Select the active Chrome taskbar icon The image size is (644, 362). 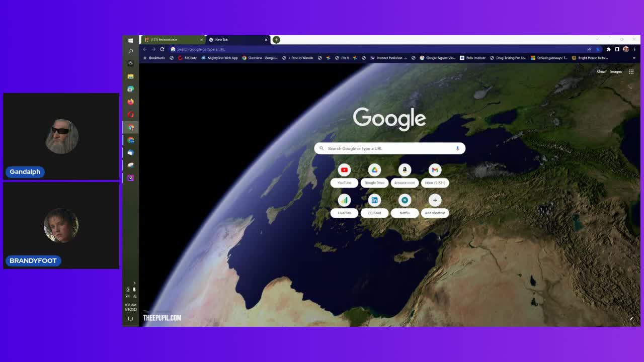(130, 127)
